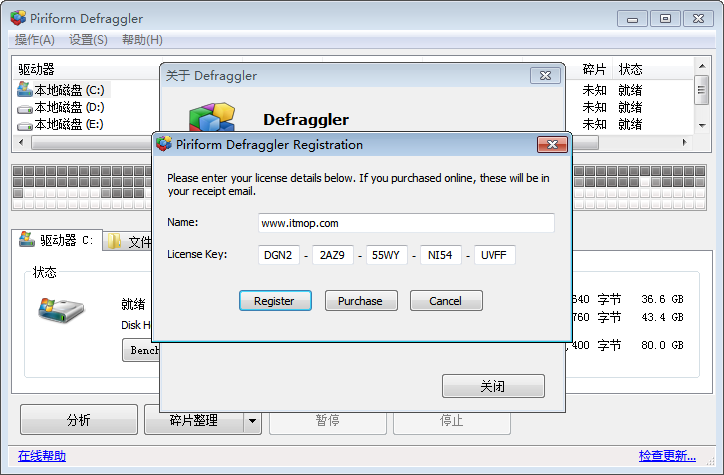Open the 帮助(H) menu
This screenshot has width=724, height=475.
point(142,40)
